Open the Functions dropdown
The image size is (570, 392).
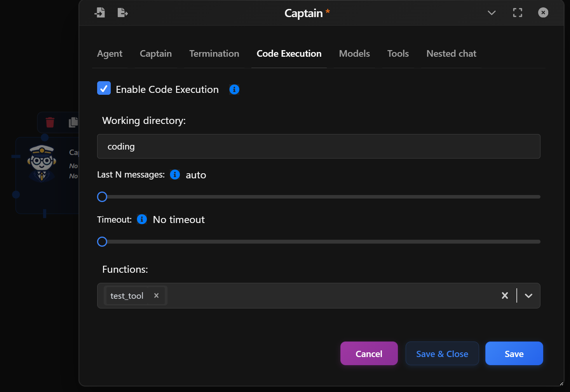click(528, 296)
